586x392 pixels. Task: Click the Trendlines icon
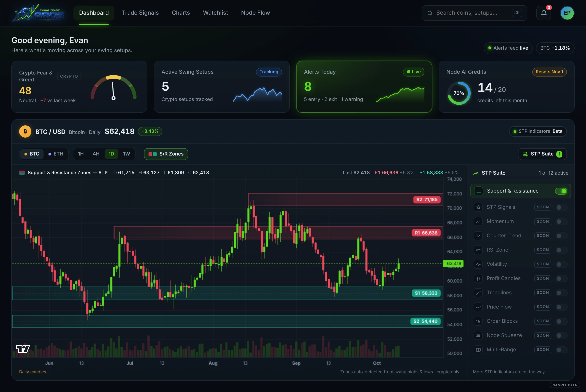coord(478,293)
